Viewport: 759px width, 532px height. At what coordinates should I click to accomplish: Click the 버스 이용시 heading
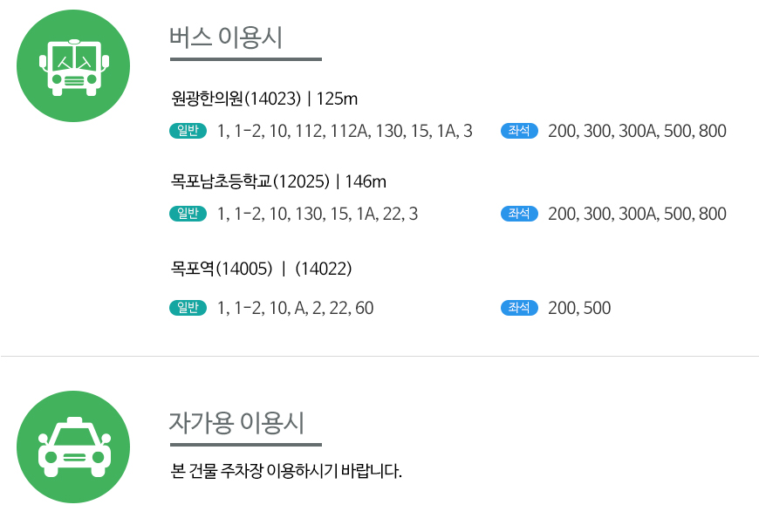pyautogui.click(x=226, y=38)
